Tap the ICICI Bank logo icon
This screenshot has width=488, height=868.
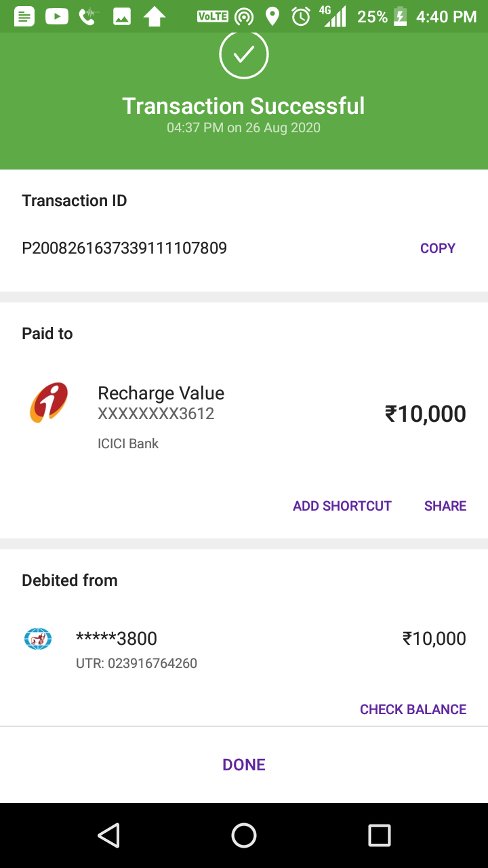click(49, 403)
